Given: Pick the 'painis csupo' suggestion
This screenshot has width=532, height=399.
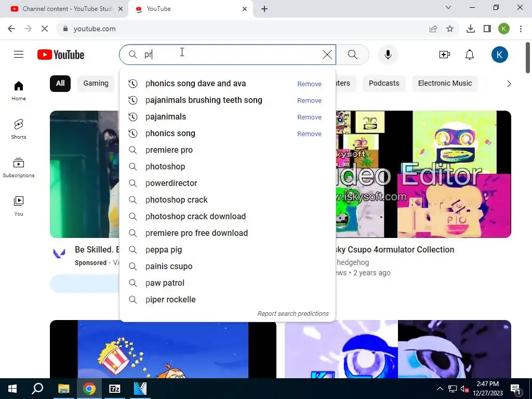Looking at the screenshot, I should click(228, 267).
